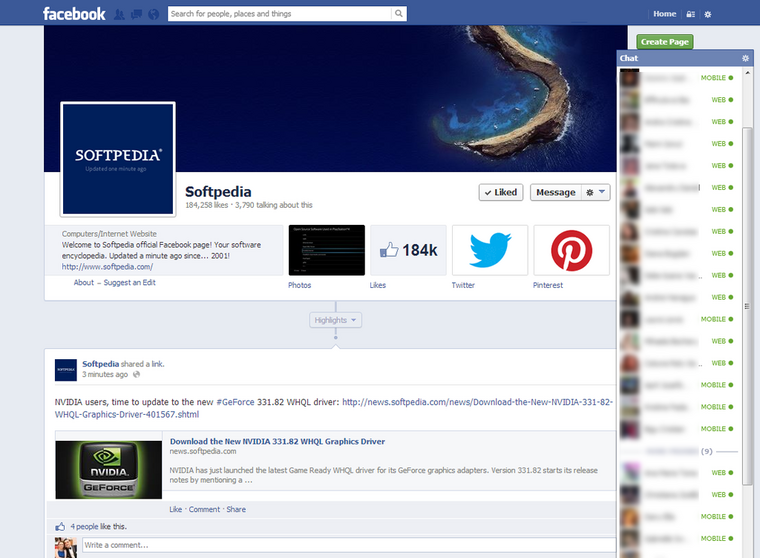This screenshot has width=760, height=558.
Task: Open first MOBILE contact in chat
Action: click(677, 78)
